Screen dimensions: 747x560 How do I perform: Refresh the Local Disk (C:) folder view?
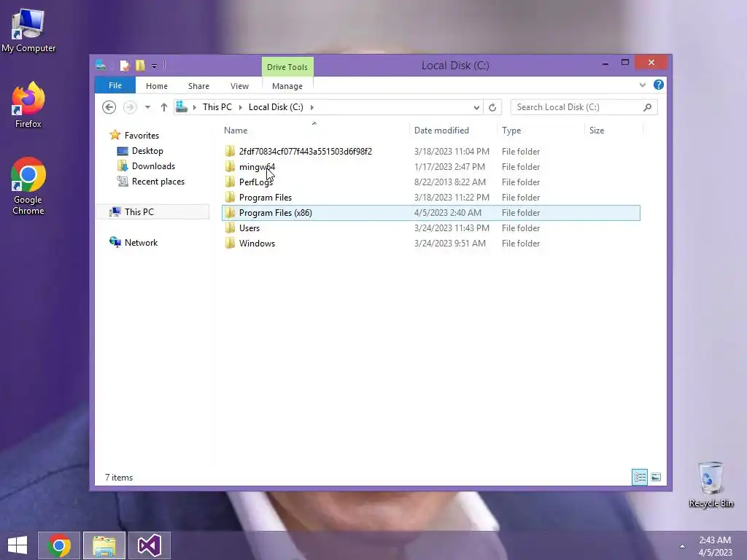[x=492, y=108]
